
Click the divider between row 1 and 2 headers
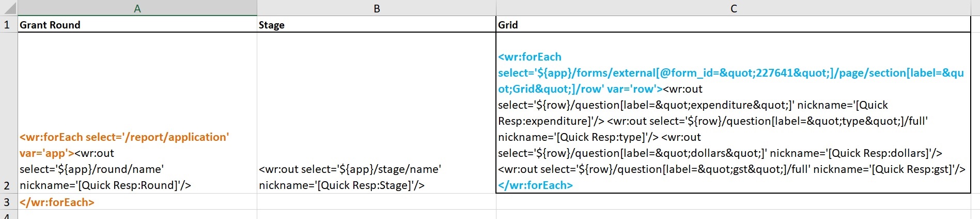(7, 33)
